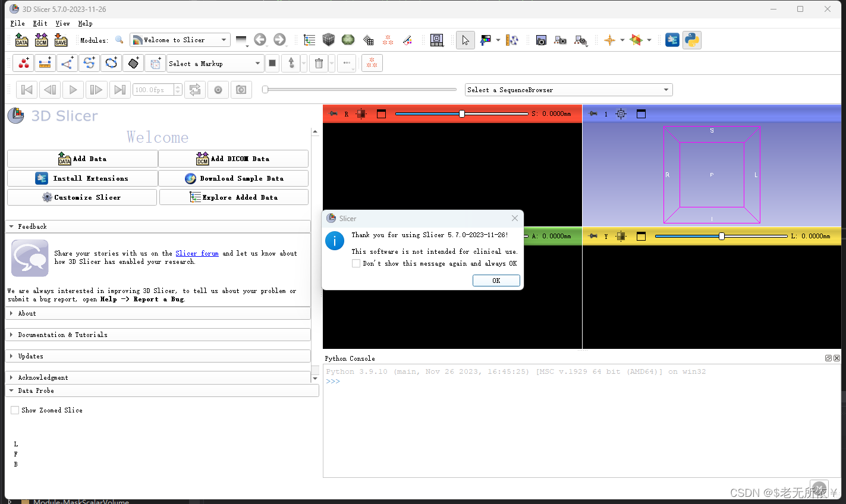Open the Extensions Manager icon
846x504 pixels.
[x=672, y=40]
